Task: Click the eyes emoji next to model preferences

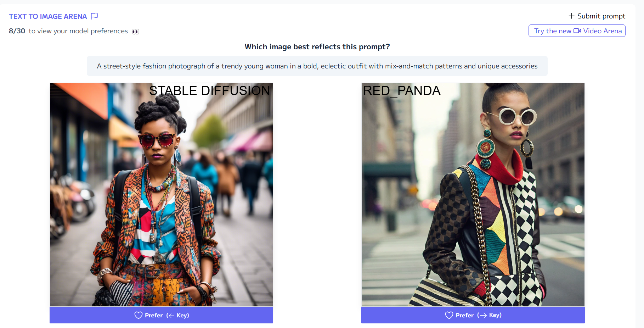Action: coord(135,32)
